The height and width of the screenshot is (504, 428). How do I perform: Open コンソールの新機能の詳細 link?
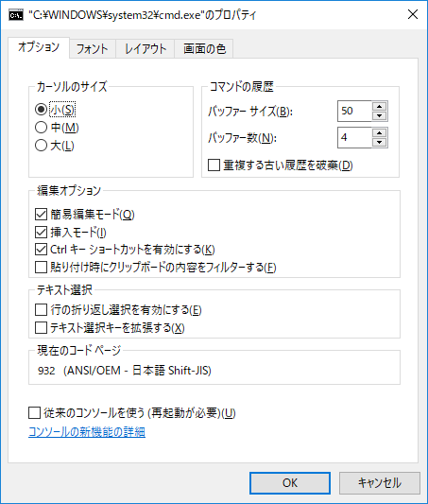tap(87, 432)
